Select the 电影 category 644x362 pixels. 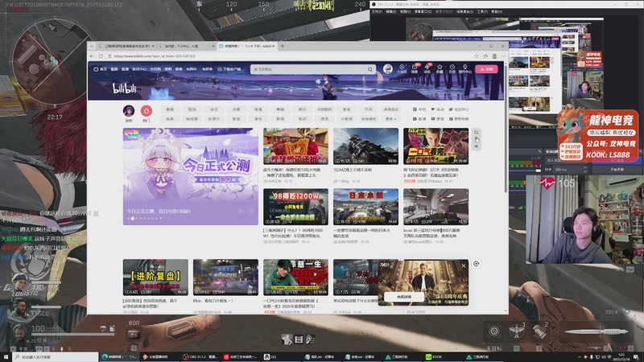[170, 118]
